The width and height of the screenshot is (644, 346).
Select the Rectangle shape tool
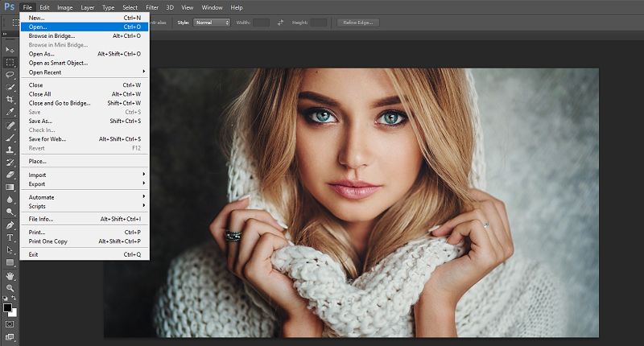[x=10, y=262]
